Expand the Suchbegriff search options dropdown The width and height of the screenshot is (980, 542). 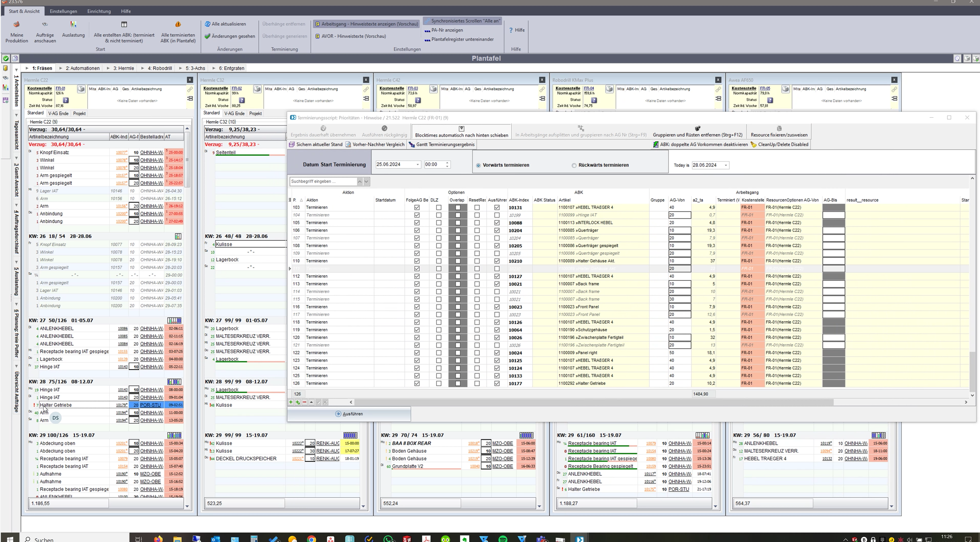click(x=366, y=182)
